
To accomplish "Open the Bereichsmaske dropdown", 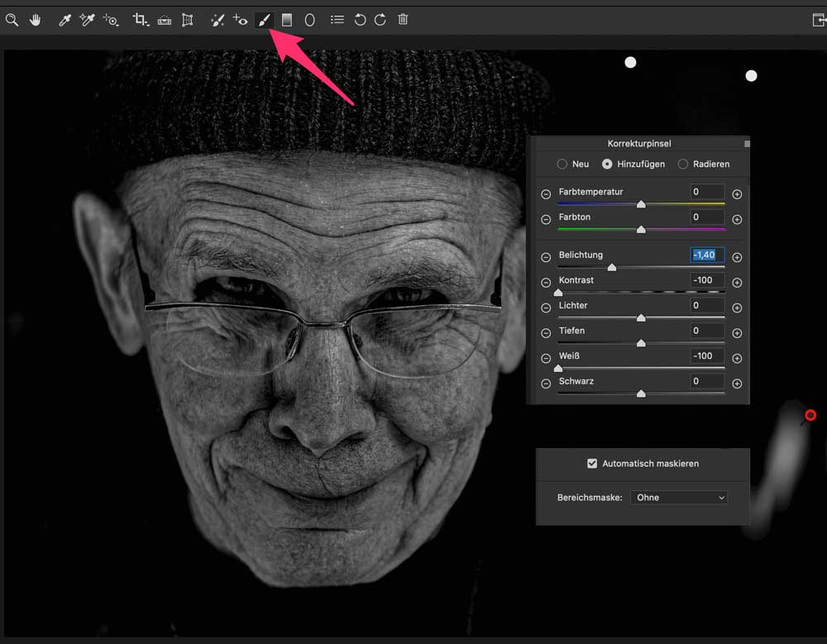I will pyautogui.click(x=679, y=498).
